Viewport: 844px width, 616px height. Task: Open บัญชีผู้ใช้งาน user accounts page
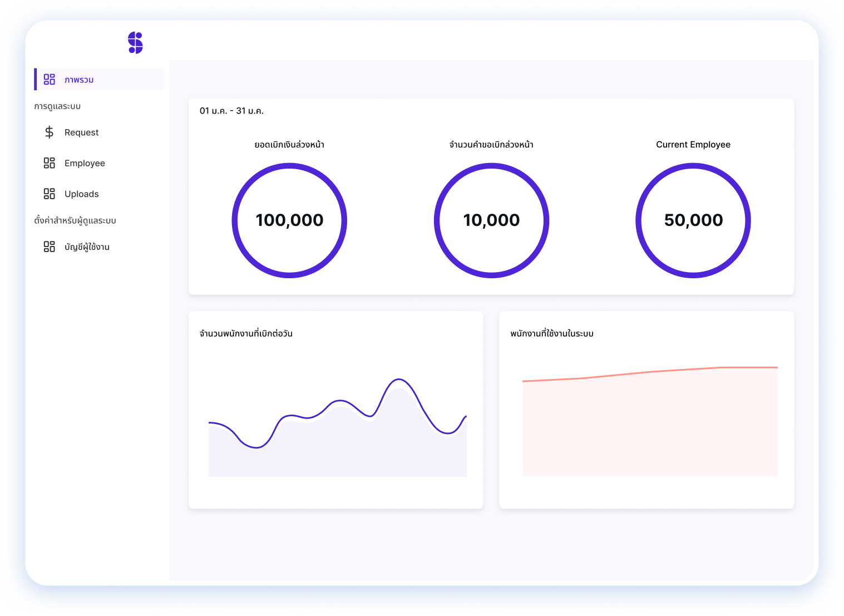(x=87, y=247)
